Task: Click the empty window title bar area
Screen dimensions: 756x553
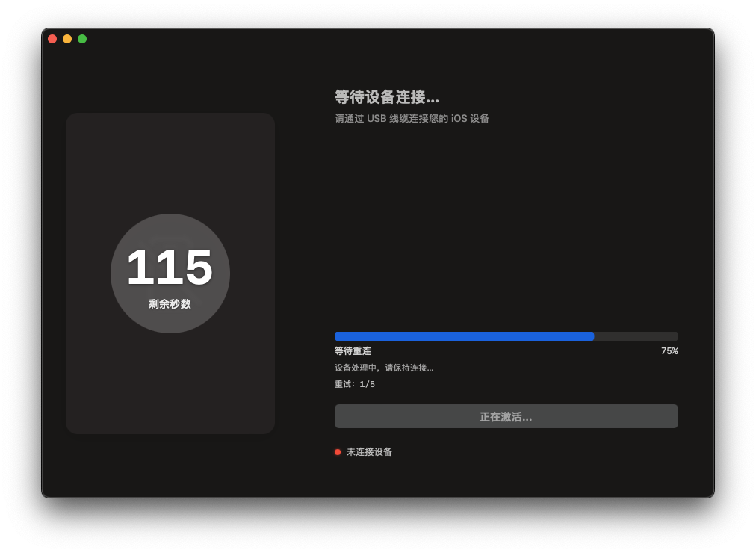Action: tap(374, 39)
